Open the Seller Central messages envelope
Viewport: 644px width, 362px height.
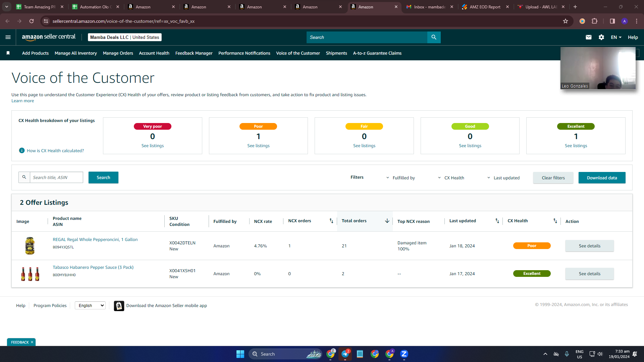pos(589,37)
